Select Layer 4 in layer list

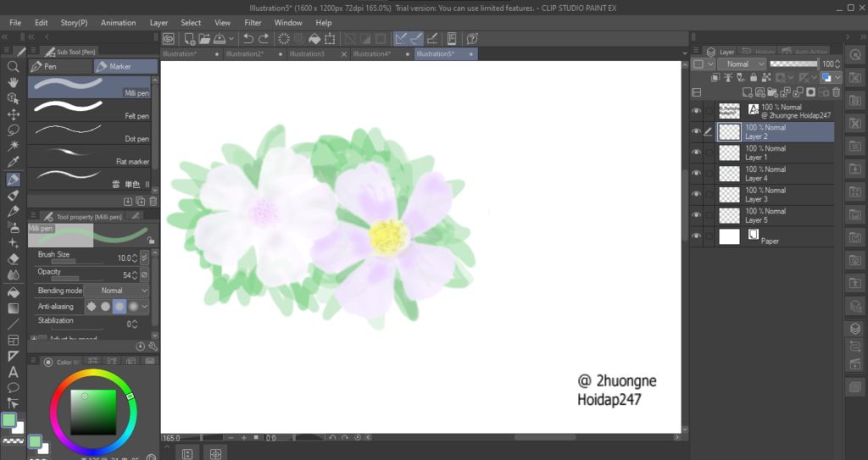click(775, 174)
